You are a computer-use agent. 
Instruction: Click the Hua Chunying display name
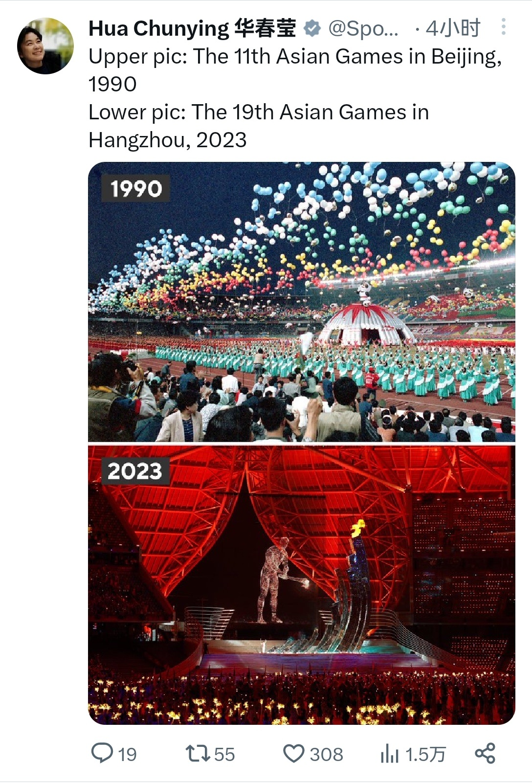coord(192,29)
